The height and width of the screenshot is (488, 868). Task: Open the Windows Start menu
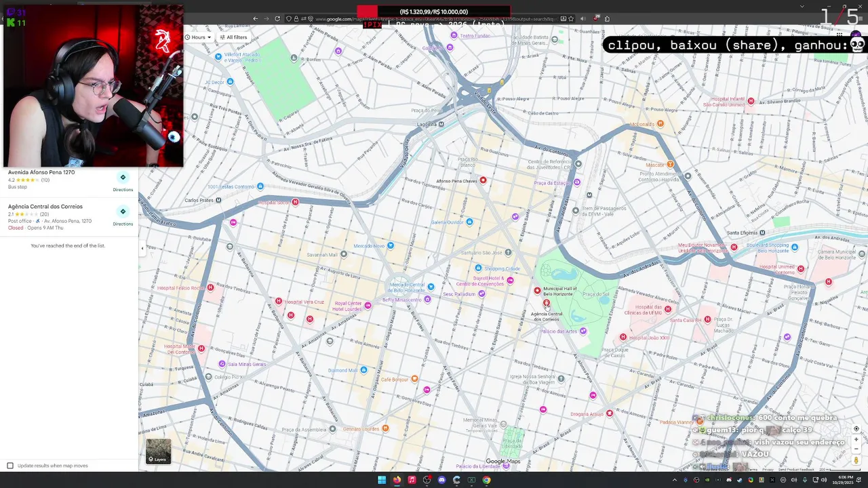[382, 480]
